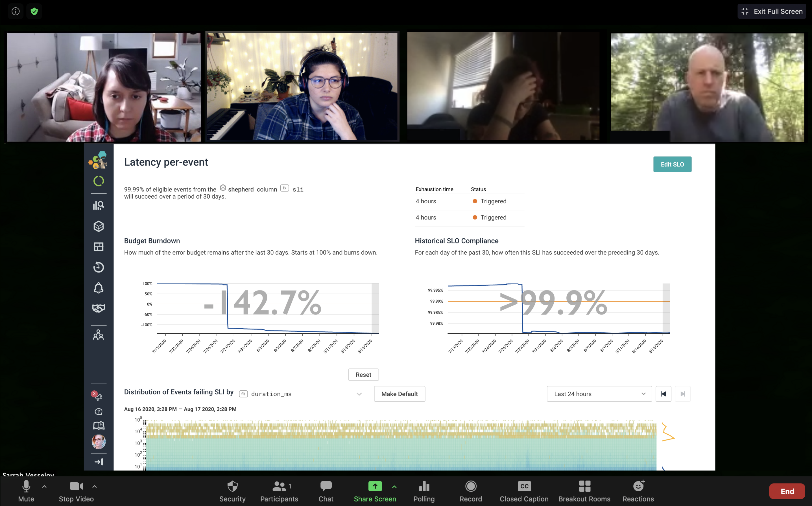Select the bell notifications icon
Image resolution: width=812 pixels, height=506 pixels.
point(98,288)
